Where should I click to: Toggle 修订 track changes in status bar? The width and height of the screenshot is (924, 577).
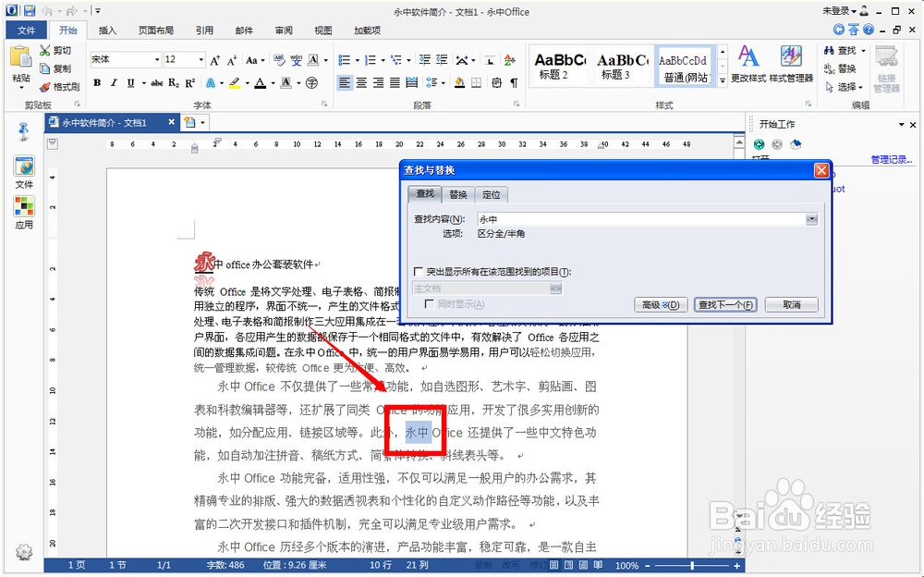(x=538, y=565)
